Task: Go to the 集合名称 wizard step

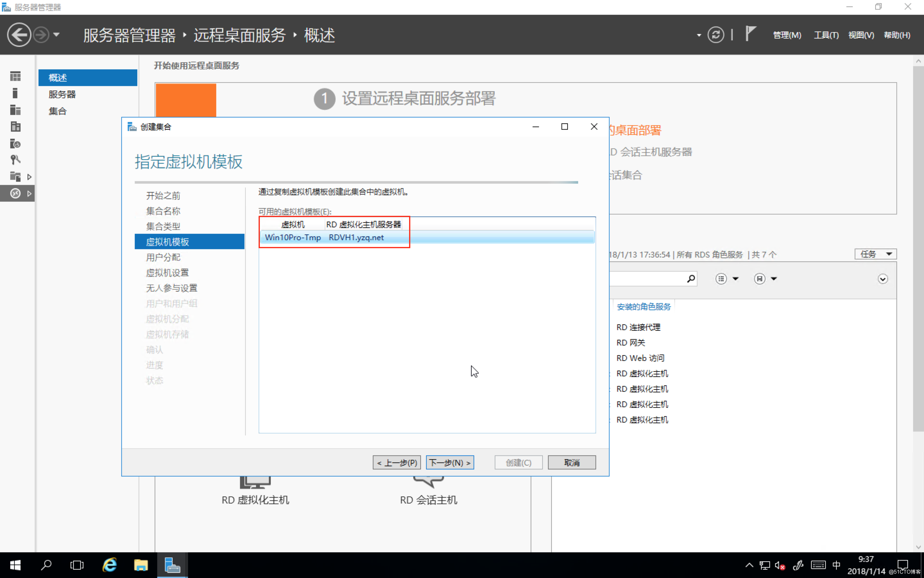Action: (163, 211)
